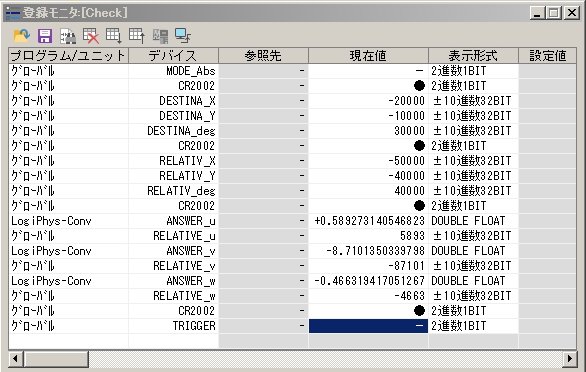Select the RELATIV_deg device cell
The width and height of the screenshot is (586, 372).
tap(173, 191)
